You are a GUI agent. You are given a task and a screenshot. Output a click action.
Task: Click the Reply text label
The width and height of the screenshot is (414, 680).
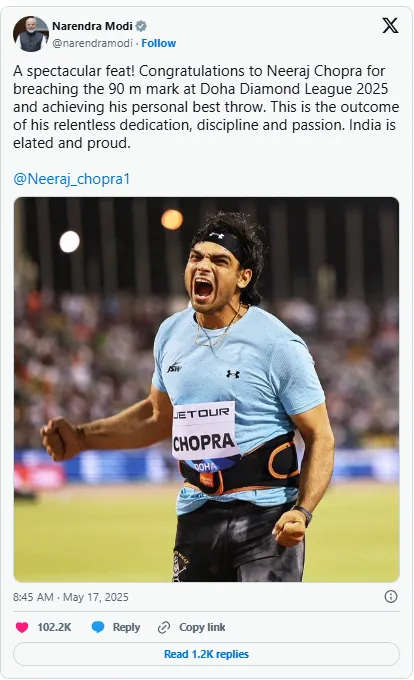pos(126,627)
